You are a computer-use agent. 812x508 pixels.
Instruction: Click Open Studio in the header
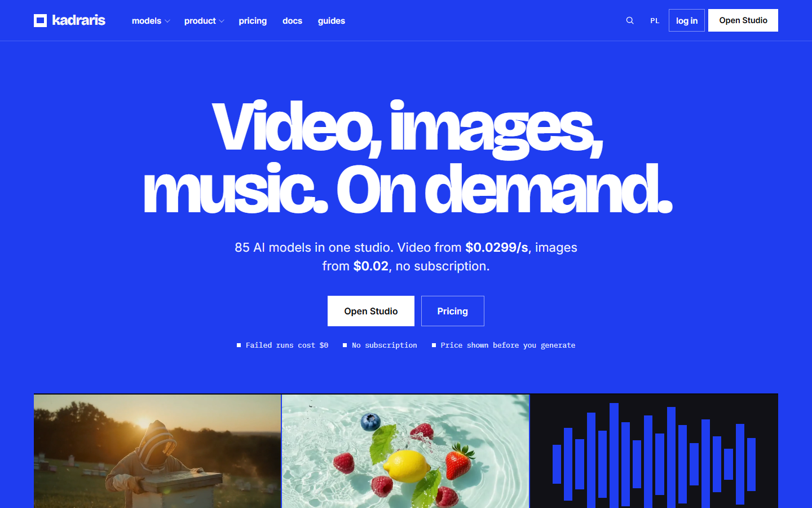click(743, 20)
